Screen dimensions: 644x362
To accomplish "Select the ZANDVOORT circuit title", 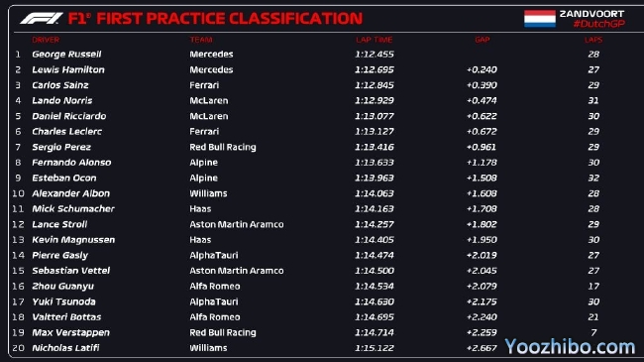I will (x=591, y=14).
